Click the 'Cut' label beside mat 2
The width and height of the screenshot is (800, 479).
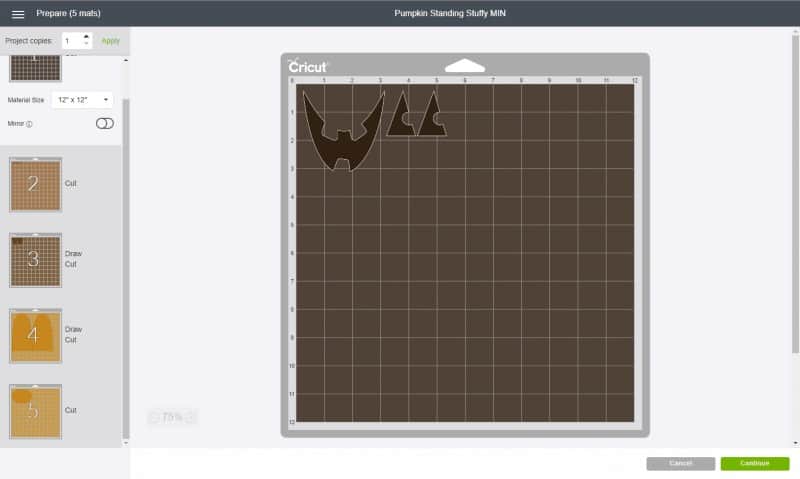(x=70, y=184)
